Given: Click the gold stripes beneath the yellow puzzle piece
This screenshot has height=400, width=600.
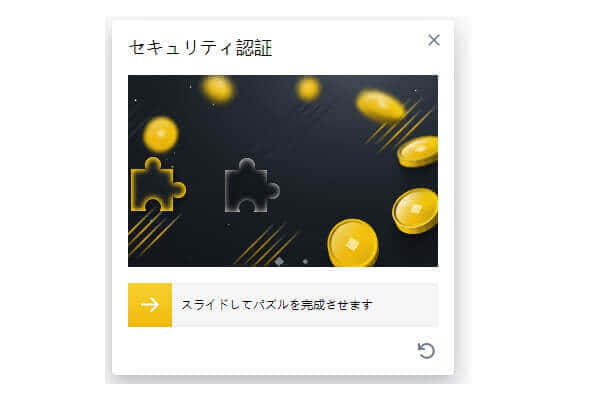Looking at the screenshot, I should click(x=152, y=233).
